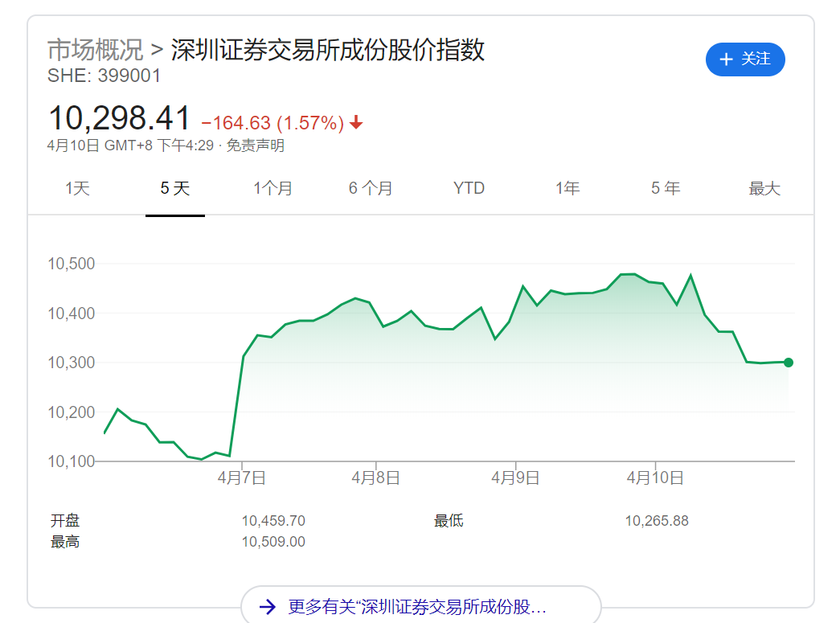The height and width of the screenshot is (623, 840).
Task: Switch to the 1年 chart tab
Action: 568,189
